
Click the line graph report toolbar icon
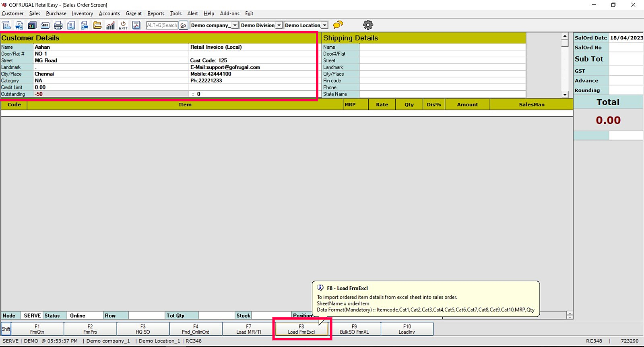coord(136,25)
